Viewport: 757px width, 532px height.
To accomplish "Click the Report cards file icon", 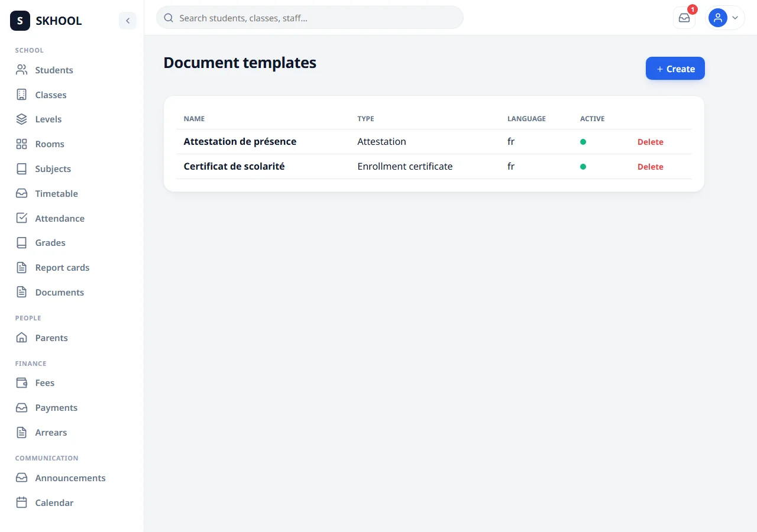I will [x=22, y=267].
